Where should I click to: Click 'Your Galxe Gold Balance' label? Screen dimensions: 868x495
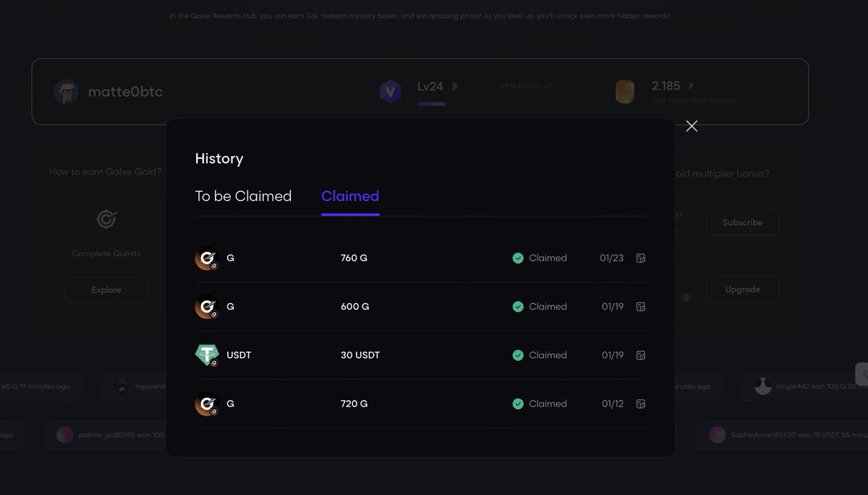(x=694, y=101)
